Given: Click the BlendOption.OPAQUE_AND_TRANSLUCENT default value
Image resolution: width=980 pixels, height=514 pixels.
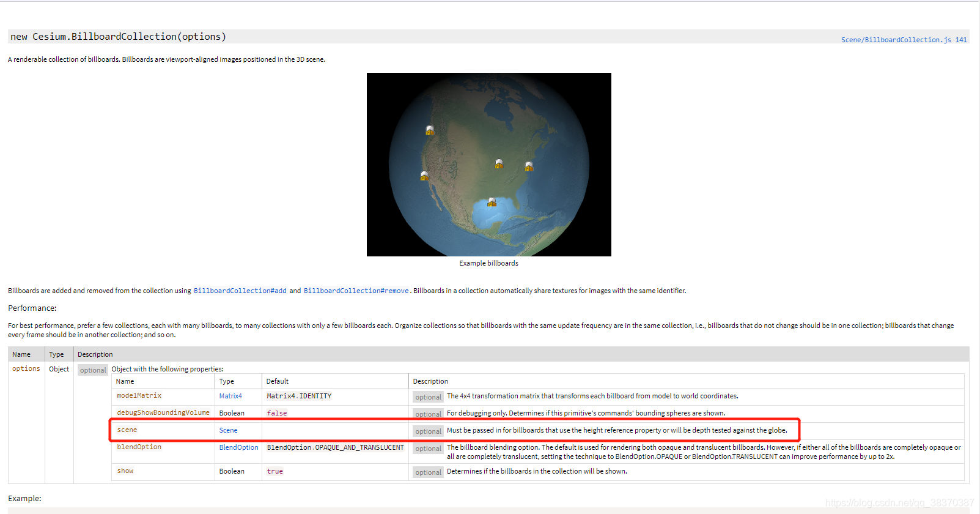Looking at the screenshot, I should [x=335, y=447].
